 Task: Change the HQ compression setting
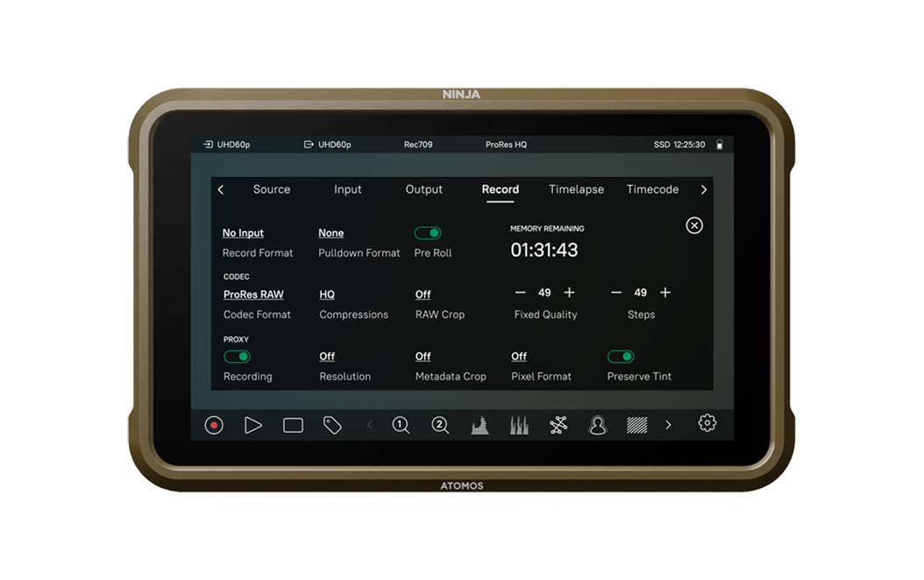pyautogui.click(x=327, y=294)
